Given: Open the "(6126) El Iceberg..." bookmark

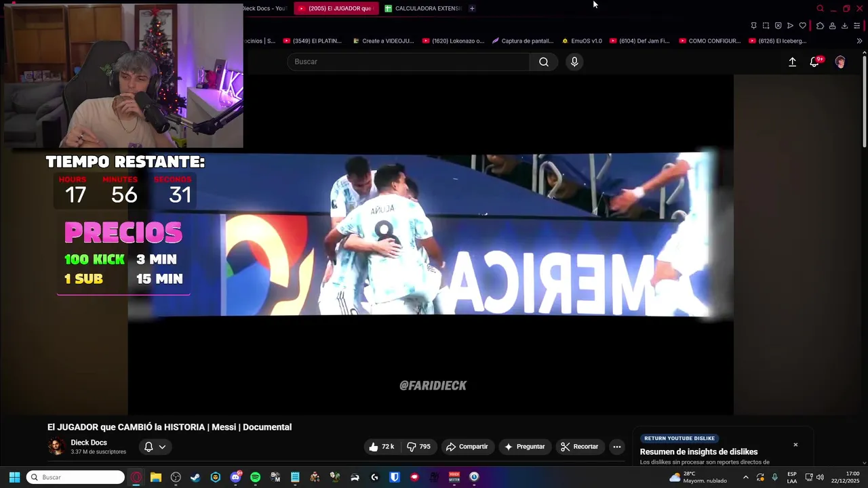Looking at the screenshot, I should 778,41.
